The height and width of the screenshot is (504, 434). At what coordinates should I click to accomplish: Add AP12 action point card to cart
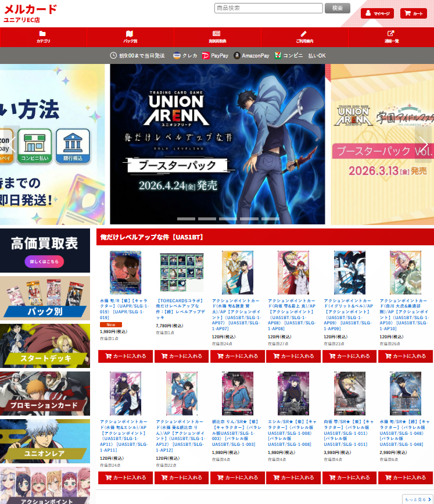(x=181, y=478)
